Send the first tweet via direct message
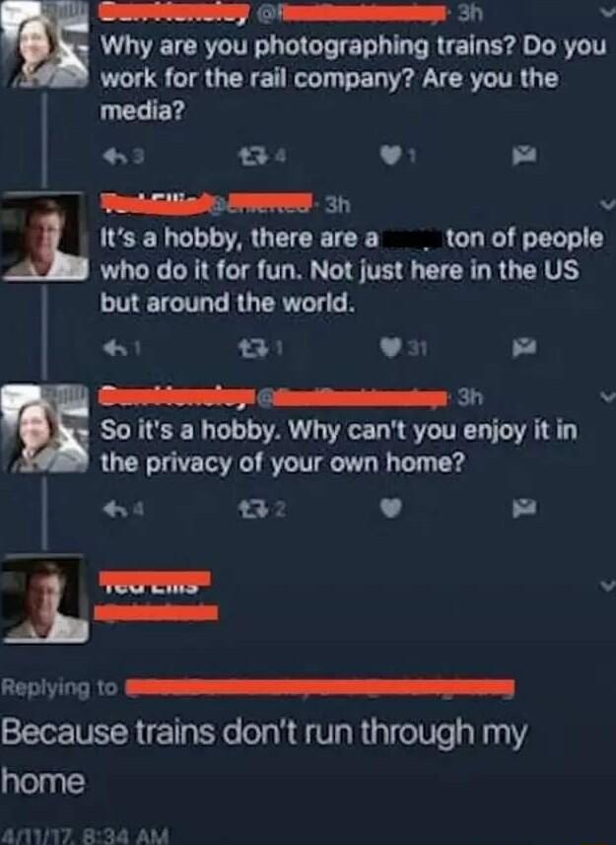 (x=524, y=157)
